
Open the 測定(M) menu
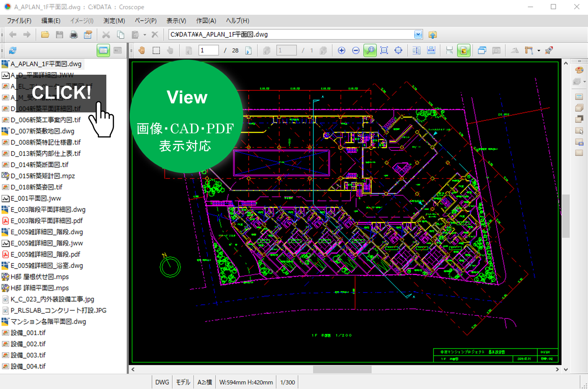114,20
